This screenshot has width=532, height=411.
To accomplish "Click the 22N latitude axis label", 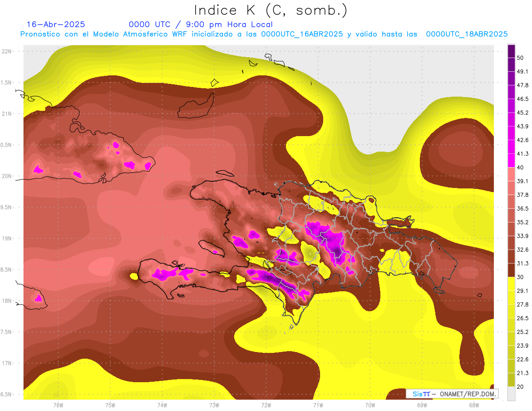I will (7, 51).
